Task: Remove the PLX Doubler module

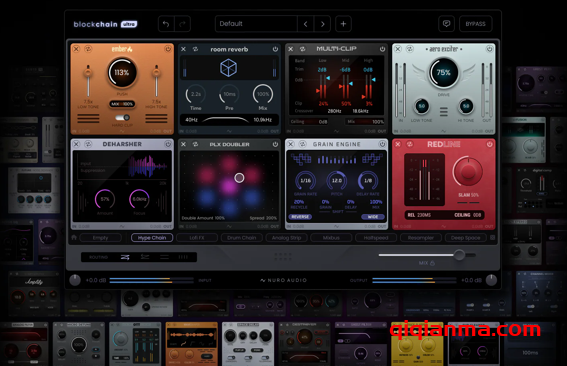Action: point(183,144)
